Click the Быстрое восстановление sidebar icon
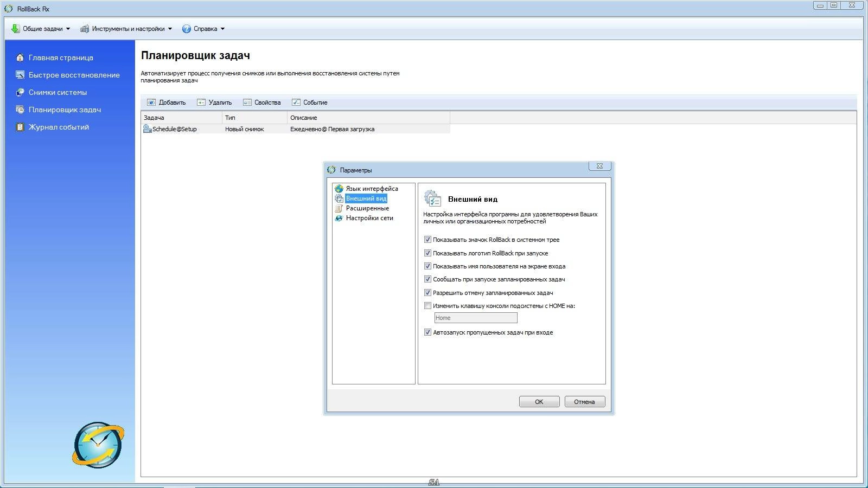 (x=20, y=75)
